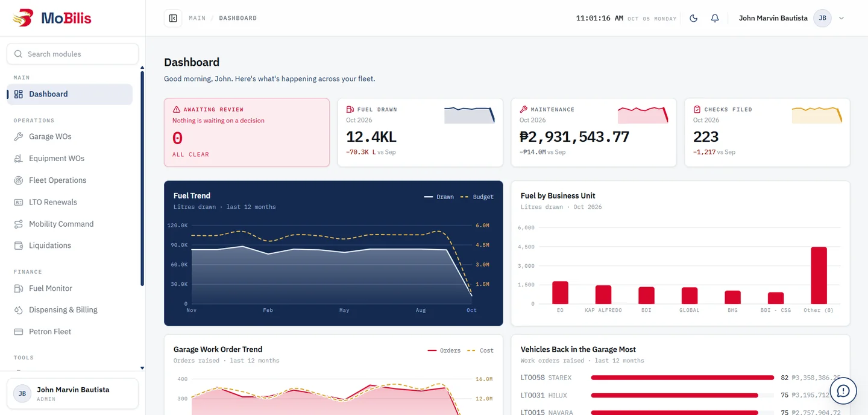Click the sidebar scrollbar thumb
The image size is (868, 415).
click(142, 179)
